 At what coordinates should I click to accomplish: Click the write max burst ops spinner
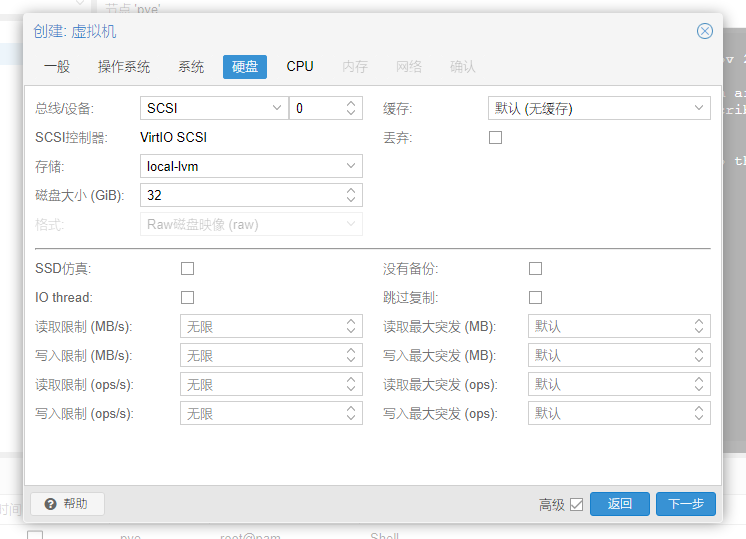700,414
